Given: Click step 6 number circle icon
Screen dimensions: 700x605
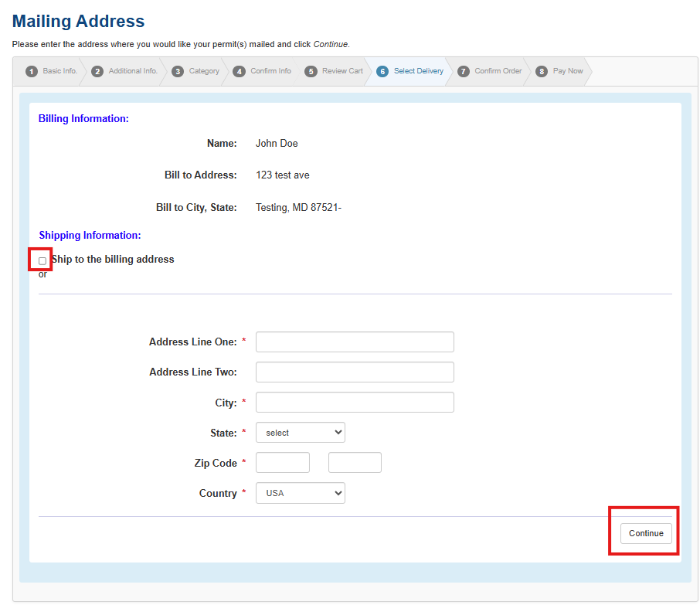Looking at the screenshot, I should click(x=382, y=72).
